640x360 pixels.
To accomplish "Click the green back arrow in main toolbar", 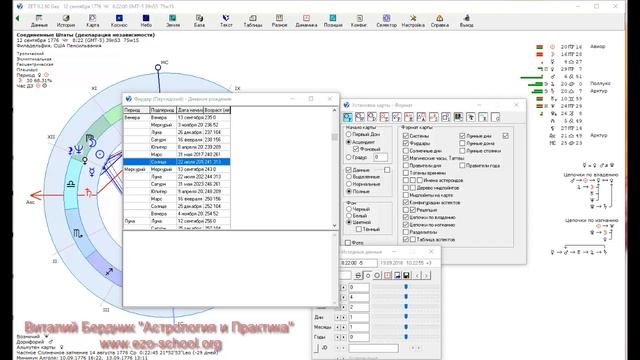I will 18,18.
